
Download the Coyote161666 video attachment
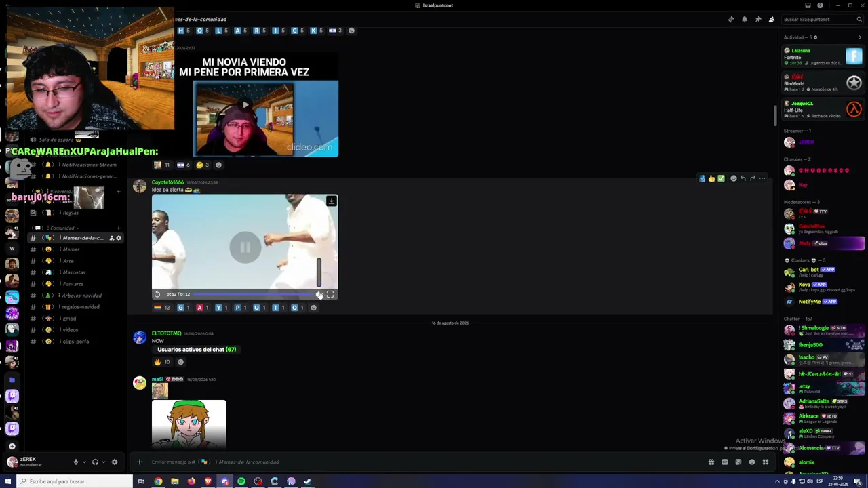pos(331,201)
